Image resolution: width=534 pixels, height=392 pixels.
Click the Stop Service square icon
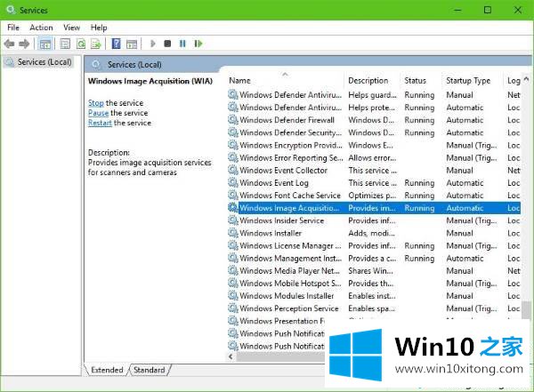[167, 44]
